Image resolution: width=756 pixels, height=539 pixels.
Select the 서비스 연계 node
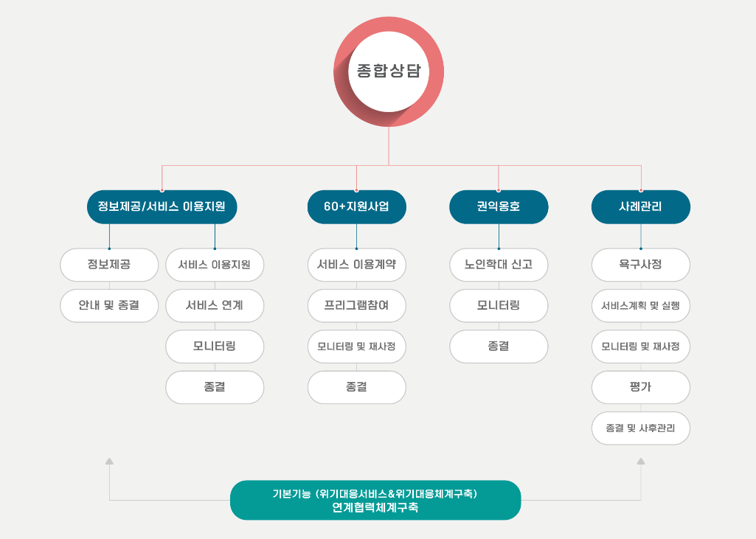215,306
